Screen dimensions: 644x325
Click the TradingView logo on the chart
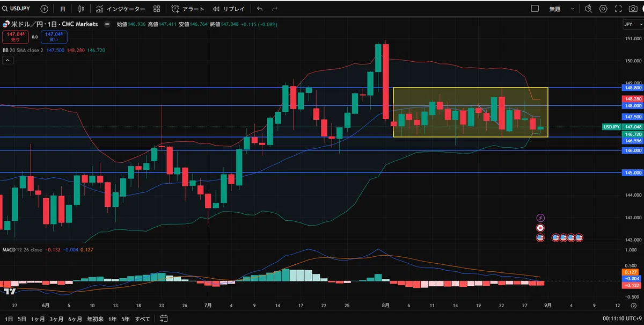pyautogui.click(x=10, y=292)
